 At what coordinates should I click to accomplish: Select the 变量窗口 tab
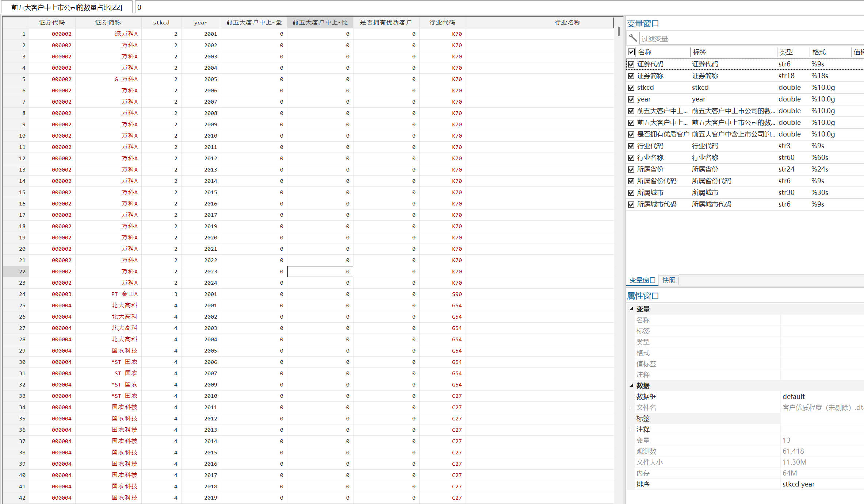pos(642,280)
